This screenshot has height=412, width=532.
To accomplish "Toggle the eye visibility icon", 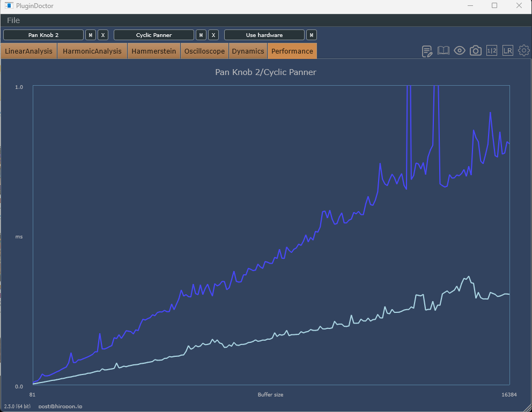I will [460, 51].
